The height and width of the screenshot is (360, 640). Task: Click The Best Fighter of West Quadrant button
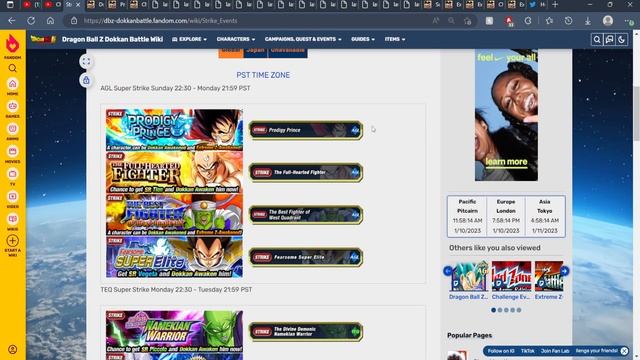pyautogui.click(x=306, y=215)
